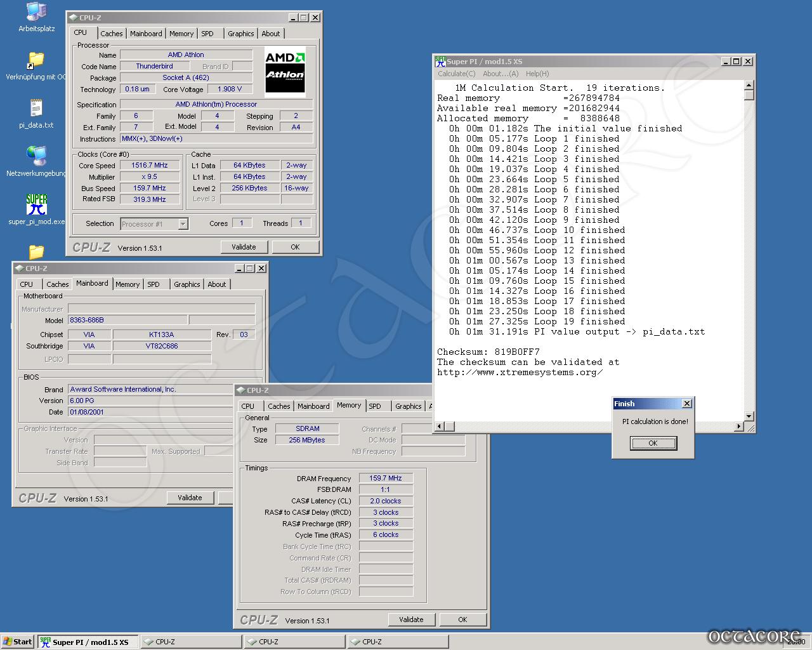Click the Windows Start button
This screenshot has width=812, height=650.
tap(17, 642)
